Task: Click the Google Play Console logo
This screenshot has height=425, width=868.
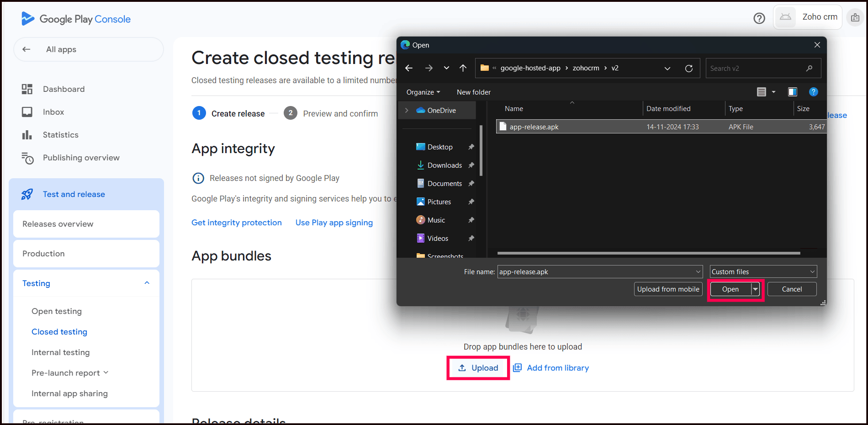Action: 76,19
